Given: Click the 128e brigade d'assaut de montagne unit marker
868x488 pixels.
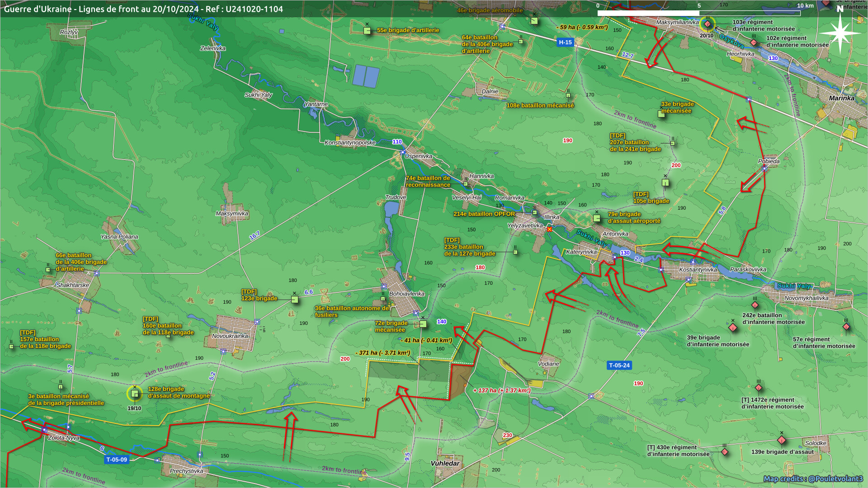Looking at the screenshot, I should point(134,394).
